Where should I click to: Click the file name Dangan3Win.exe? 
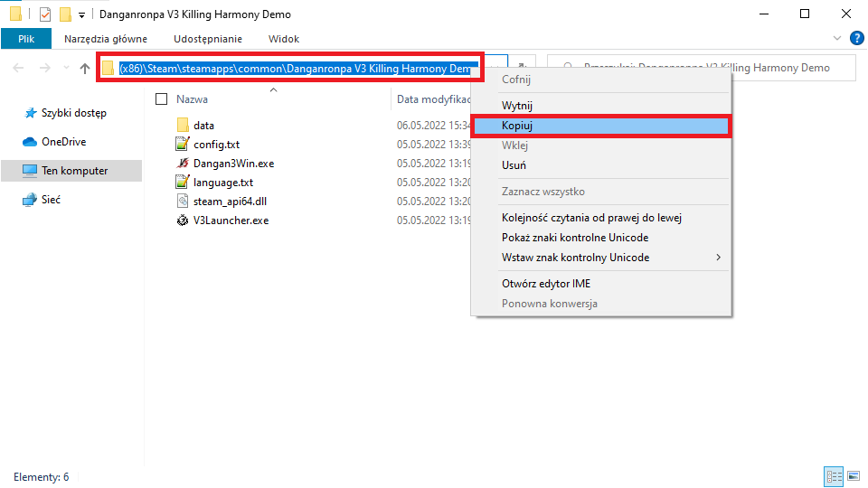[x=233, y=164]
